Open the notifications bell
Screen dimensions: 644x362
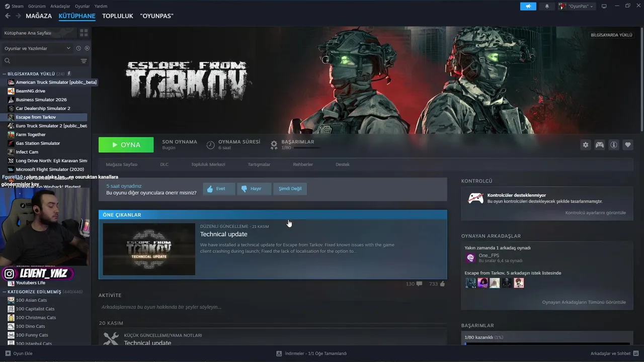547,7
